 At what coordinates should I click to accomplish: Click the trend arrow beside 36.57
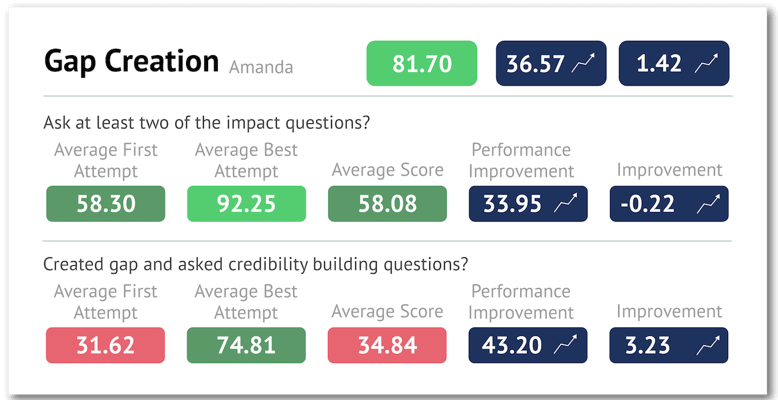click(582, 65)
